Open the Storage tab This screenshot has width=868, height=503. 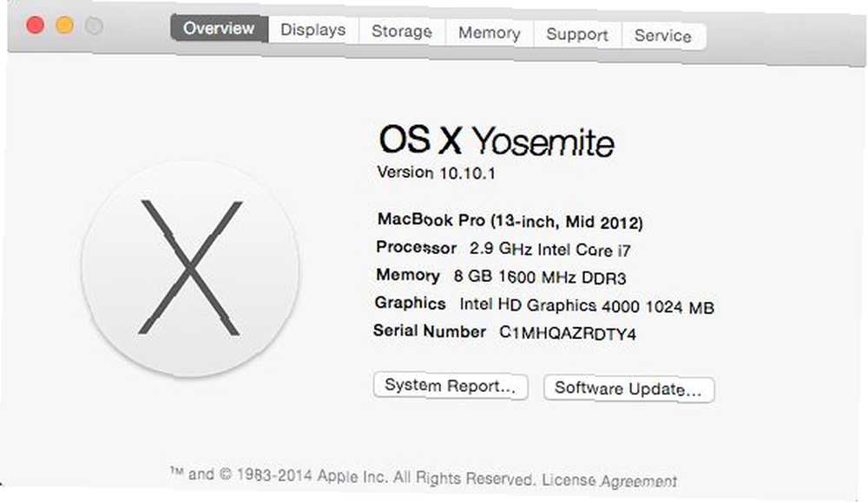click(x=402, y=31)
